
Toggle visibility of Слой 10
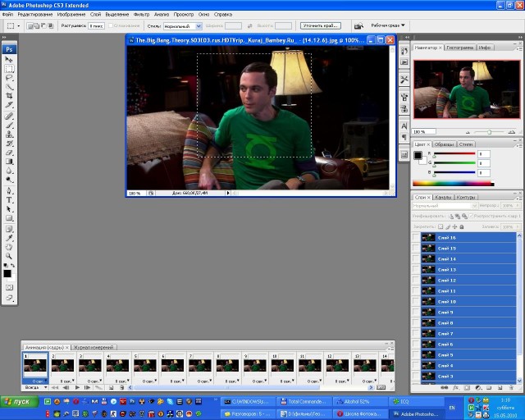(416, 301)
